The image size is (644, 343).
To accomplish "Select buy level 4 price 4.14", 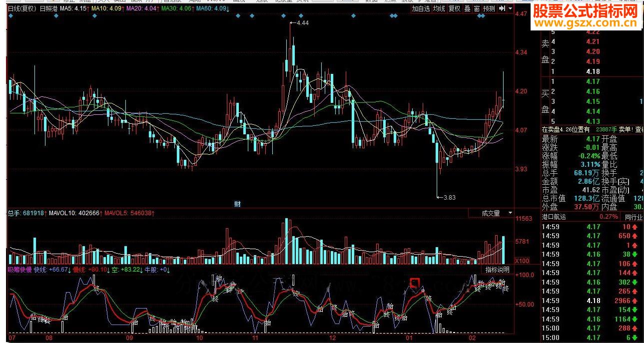I will (593, 111).
